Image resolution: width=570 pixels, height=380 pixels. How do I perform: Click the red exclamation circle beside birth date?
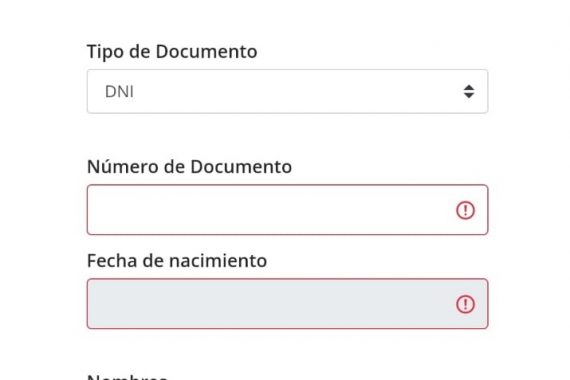(465, 304)
